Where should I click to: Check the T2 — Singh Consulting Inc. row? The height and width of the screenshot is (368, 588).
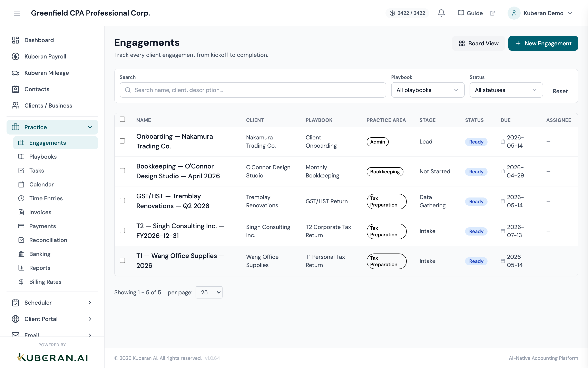[122, 230]
